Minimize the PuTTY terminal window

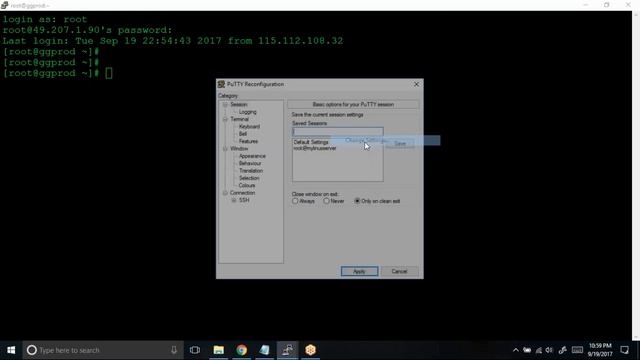(x=586, y=5)
